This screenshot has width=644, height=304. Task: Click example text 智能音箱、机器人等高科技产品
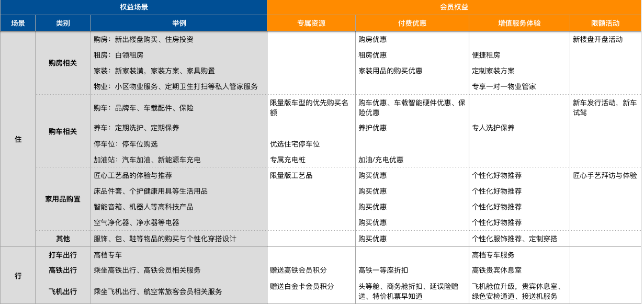point(143,207)
